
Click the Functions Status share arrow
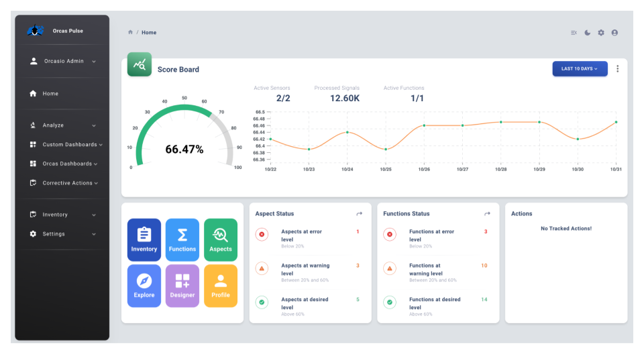487,214
